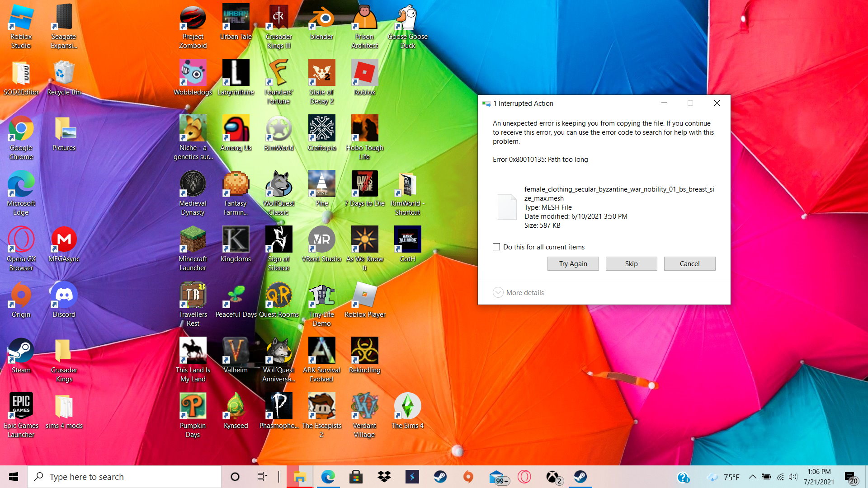Select The Sims 4 desktop icon
This screenshot has height=488, width=868.
point(407,411)
